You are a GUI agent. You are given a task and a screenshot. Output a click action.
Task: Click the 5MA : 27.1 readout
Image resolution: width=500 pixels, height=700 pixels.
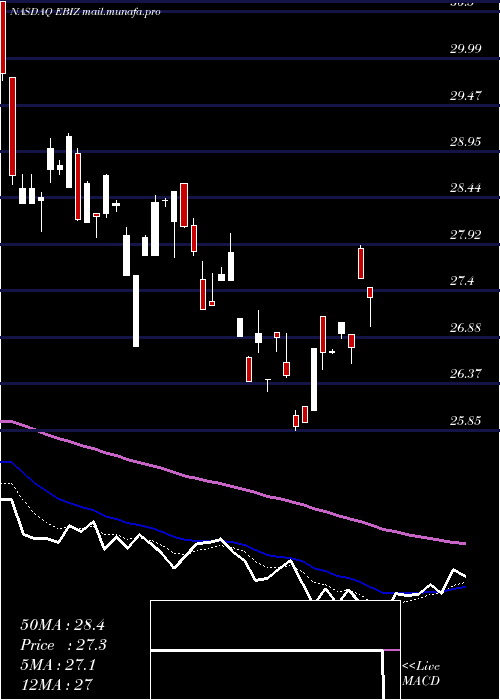click(58, 665)
